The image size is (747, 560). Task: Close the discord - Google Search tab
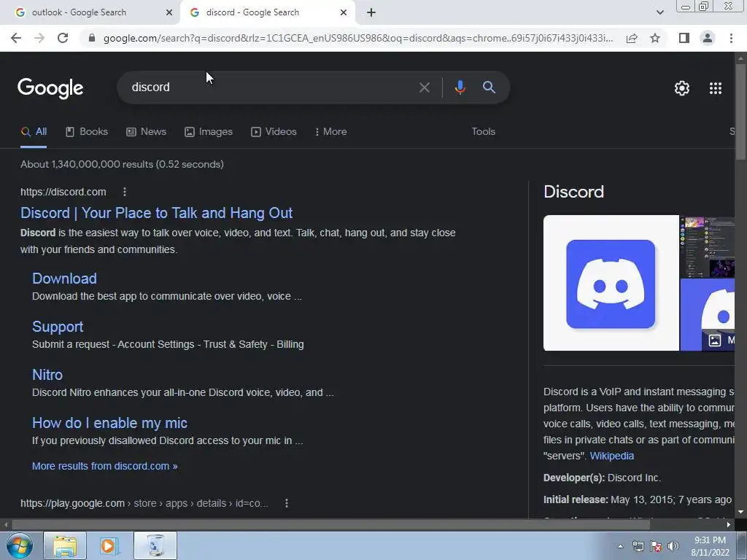click(344, 13)
